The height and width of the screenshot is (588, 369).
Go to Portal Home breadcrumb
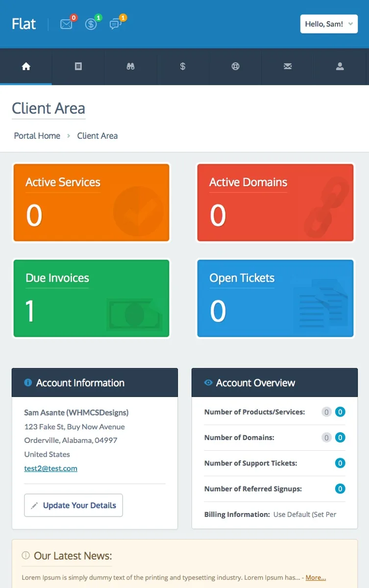(x=37, y=136)
